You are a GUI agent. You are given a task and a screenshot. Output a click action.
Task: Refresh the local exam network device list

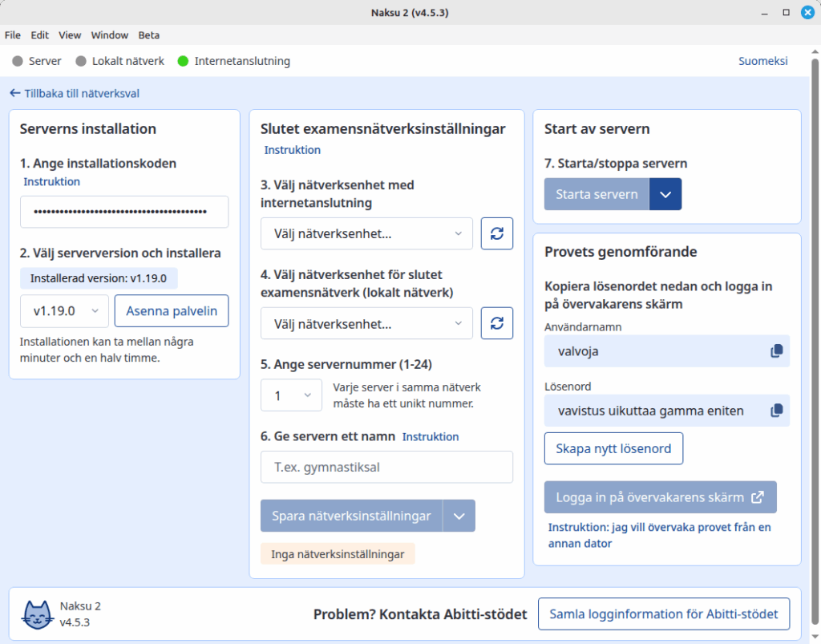pyautogui.click(x=496, y=323)
